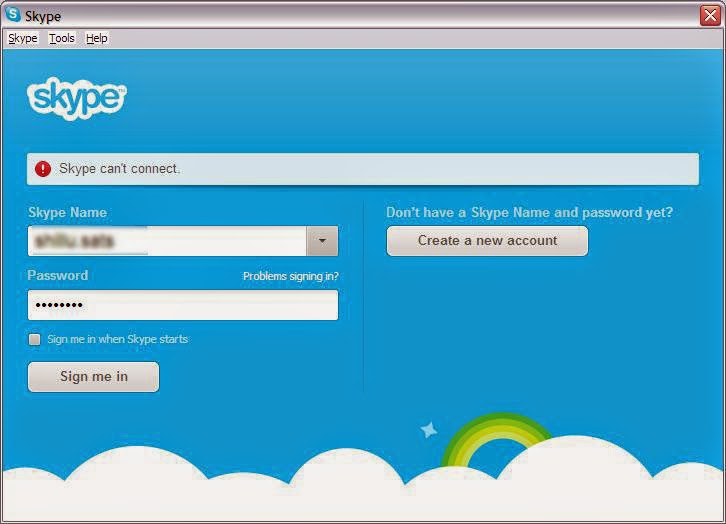Click into the Skype Name field
Screen dimensions: 726x524
167,241
